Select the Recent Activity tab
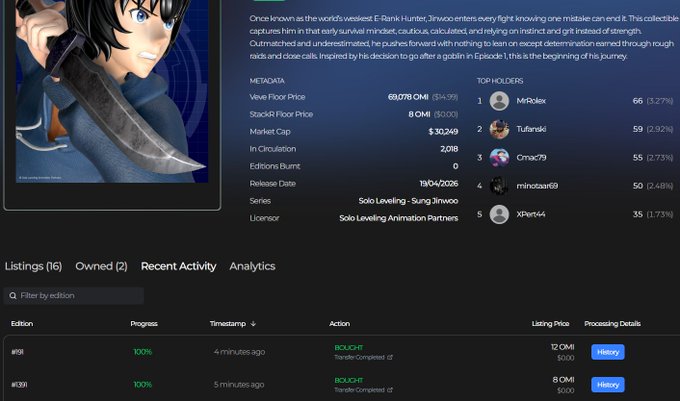Viewport: 680px width, 401px height. [x=178, y=266]
